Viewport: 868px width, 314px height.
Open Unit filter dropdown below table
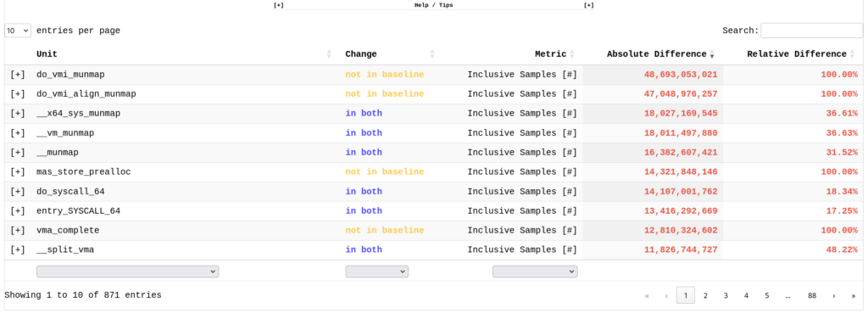point(127,272)
